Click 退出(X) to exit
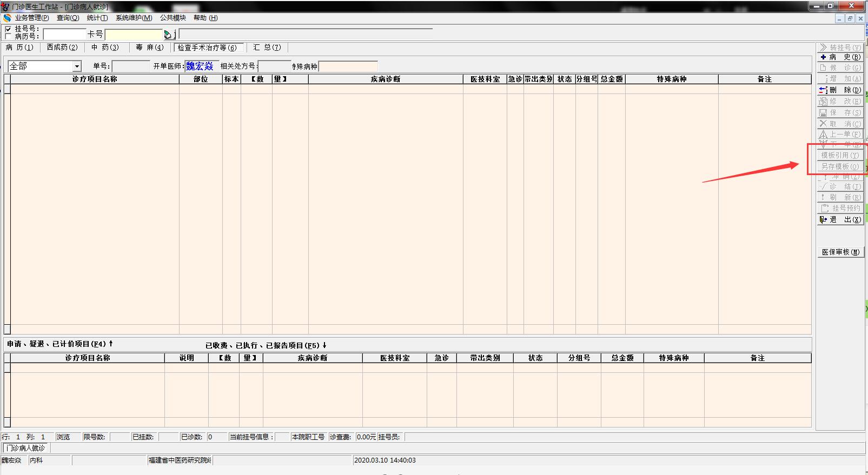Viewport: 868px width, 475px height. (x=840, y=220)
